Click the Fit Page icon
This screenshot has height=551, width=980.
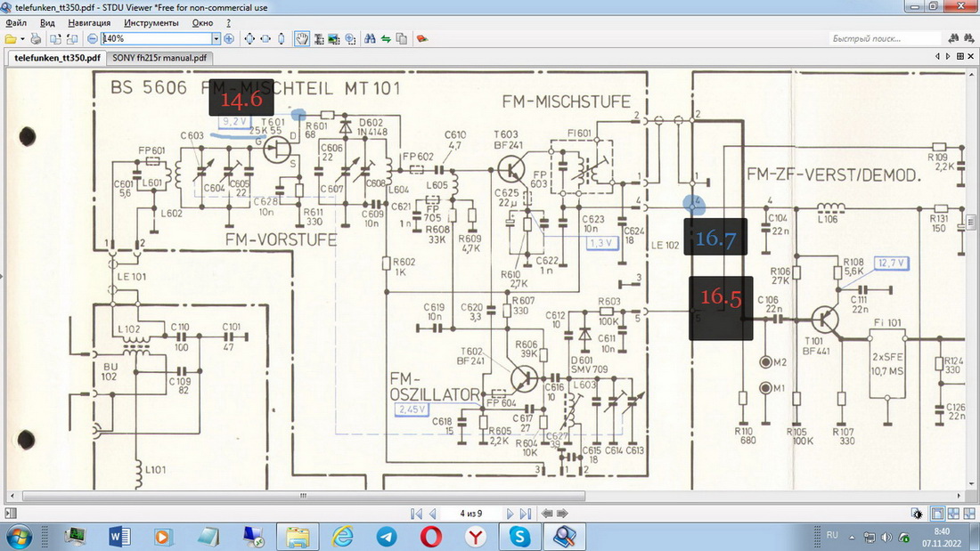point(249,39)
